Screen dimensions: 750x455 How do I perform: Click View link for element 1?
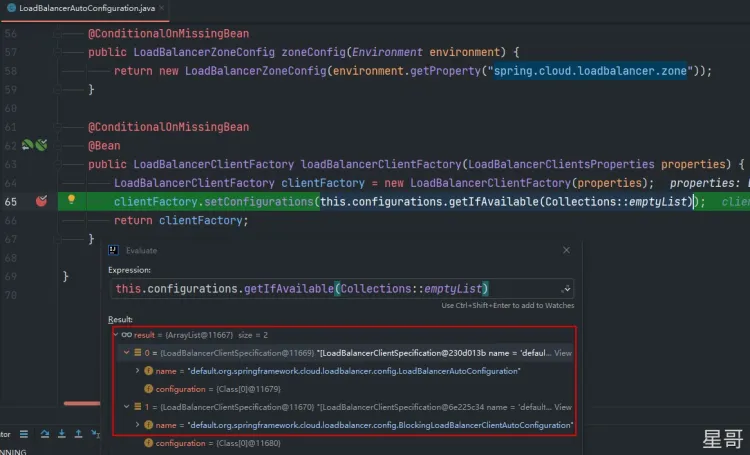(x=563, y=407)
